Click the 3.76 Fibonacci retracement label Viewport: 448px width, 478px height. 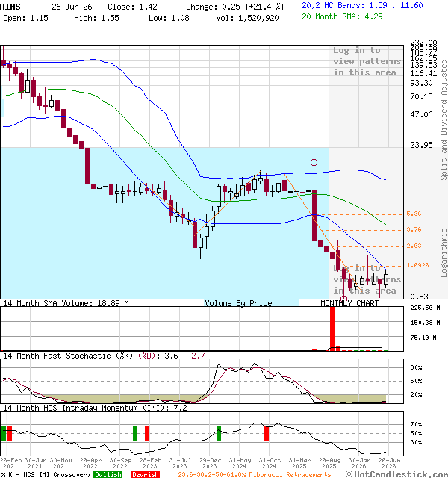pyautogui.click(x=414, y=229)
